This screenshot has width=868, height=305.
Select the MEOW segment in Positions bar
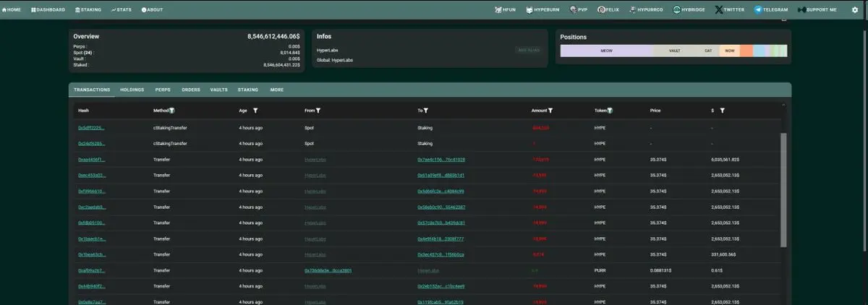click(607, 51)
